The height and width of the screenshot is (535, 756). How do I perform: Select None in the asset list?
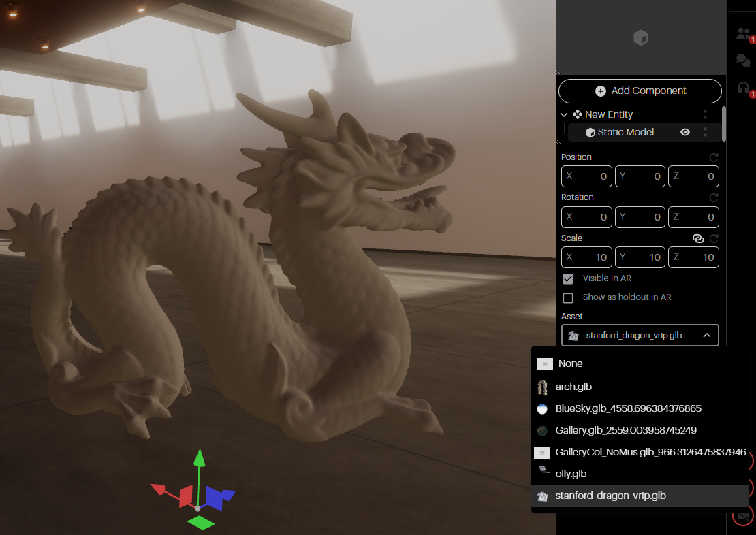(640, 364)
